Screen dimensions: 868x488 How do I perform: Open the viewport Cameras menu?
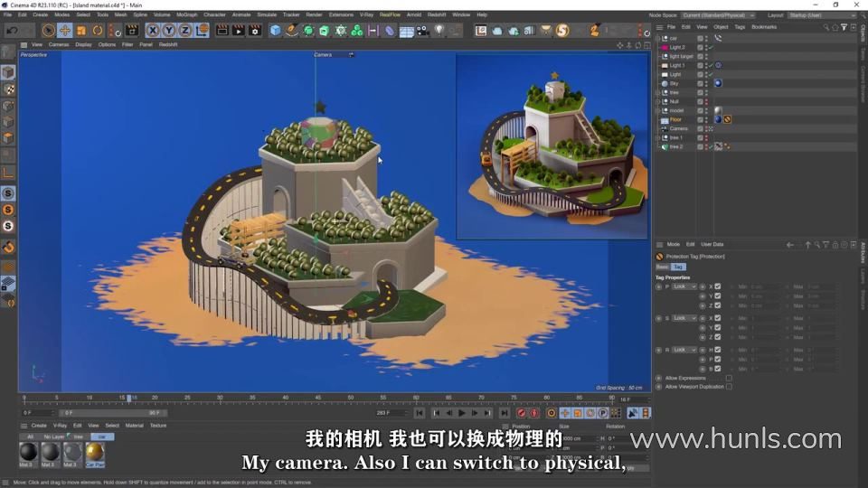pos(59,45)
